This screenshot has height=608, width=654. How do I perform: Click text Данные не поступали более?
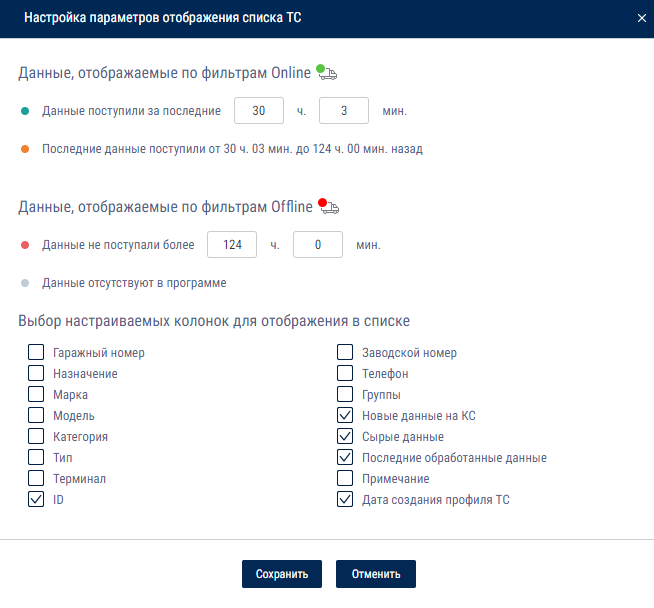[x=118, y=245]
